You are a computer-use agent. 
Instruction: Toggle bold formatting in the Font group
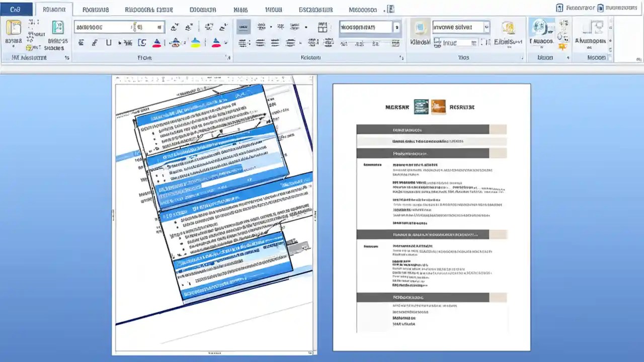pos(82,43)
